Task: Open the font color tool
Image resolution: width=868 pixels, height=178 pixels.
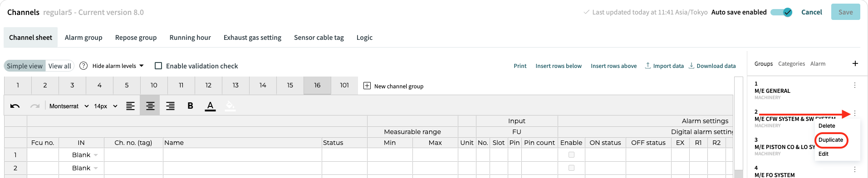Action: (x=210, y=106)
